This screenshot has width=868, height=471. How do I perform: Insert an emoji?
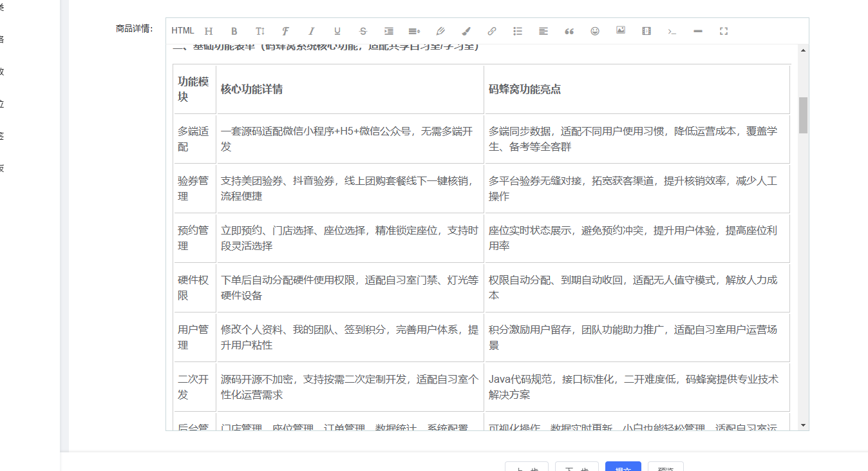pos(594,30)
